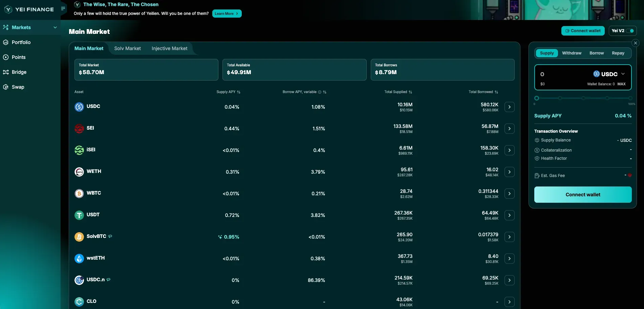Viewport: 644px width, 309px height.
Task: Click the info icon next to Borrow APY
Action: click(x=319, y=92)
